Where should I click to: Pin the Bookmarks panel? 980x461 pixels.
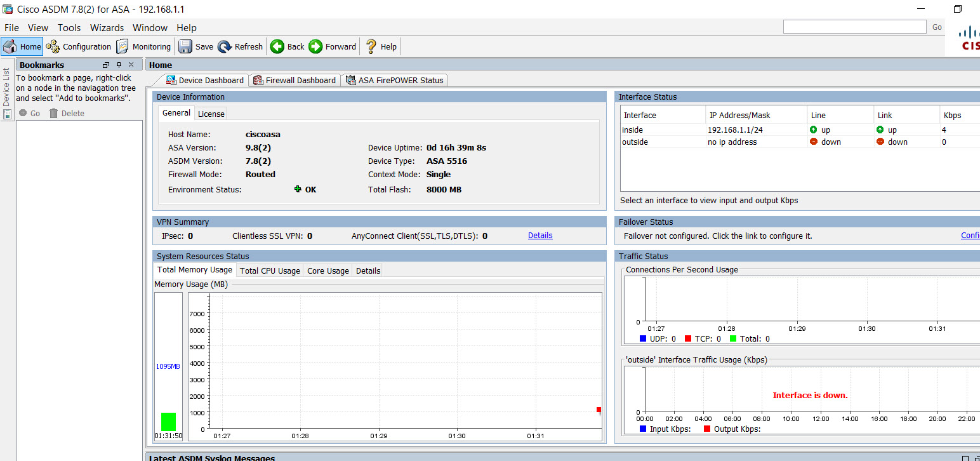pos(119,65)
